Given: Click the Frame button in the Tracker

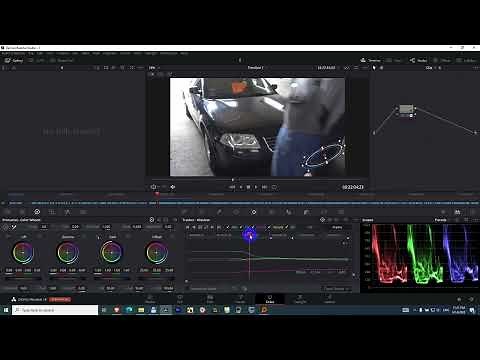Looking at the screenshot, I should pyautogui.click(x=337, y=227).
